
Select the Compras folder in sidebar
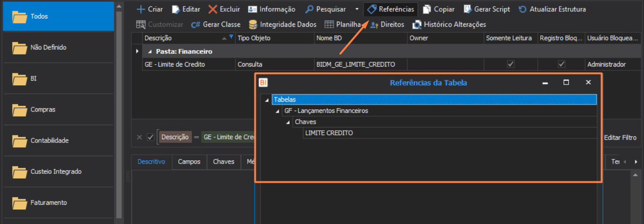pyautogui.click(x=43, y=110)
